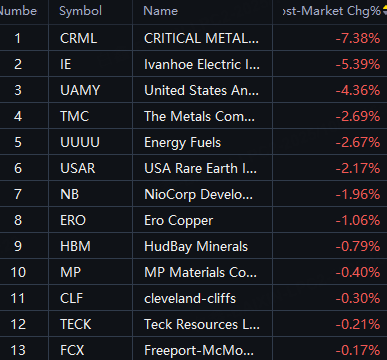
Task: Click the Name column header
Action: [x=160, y=11]
